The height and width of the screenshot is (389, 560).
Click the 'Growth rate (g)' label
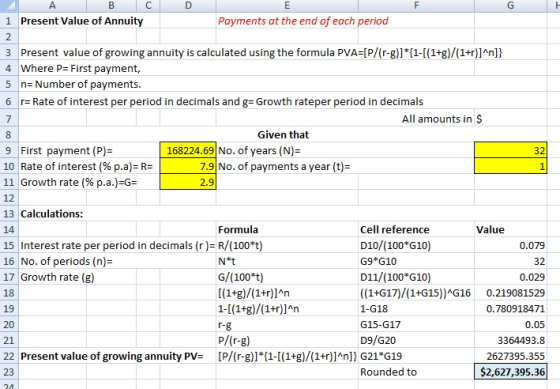click(x=57, y=277)
